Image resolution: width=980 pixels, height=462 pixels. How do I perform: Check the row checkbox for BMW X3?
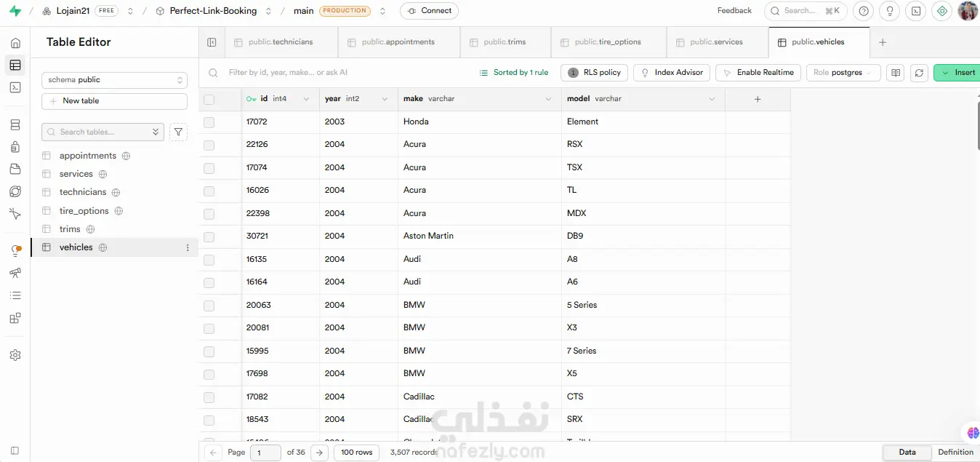(209, 328)
